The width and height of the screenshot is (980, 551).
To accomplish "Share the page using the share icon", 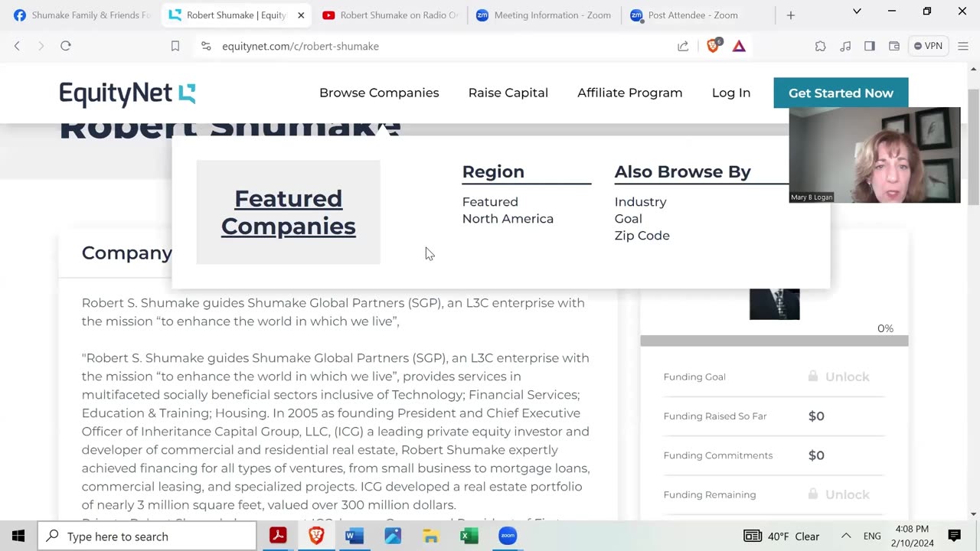I will 683,46.
